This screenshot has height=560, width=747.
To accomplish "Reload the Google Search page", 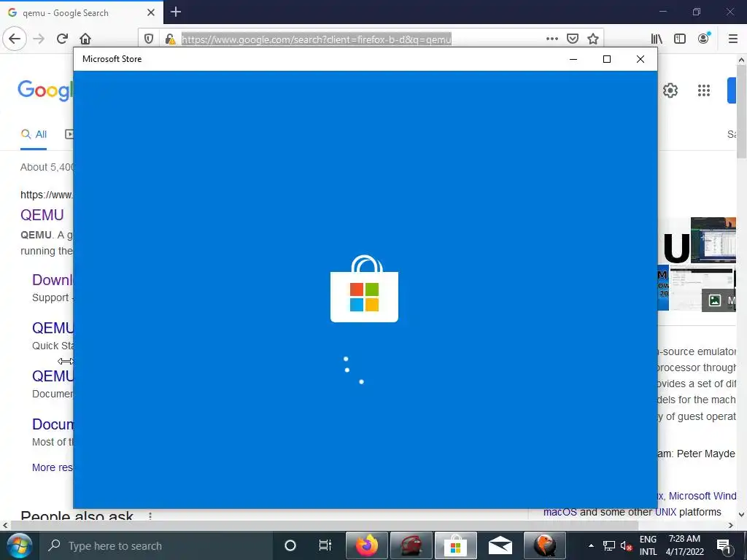I will pos(62,39).
